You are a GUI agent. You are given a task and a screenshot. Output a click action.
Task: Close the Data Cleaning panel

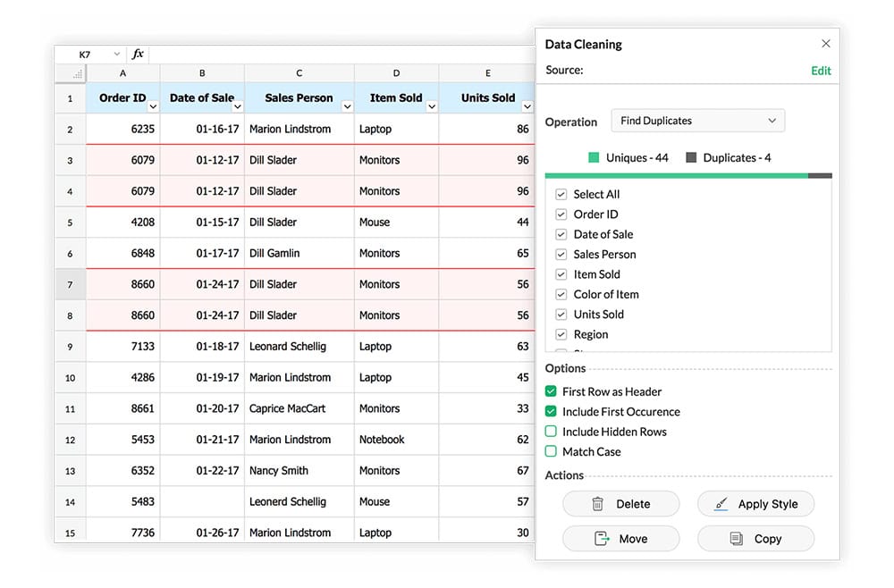click(x=825, y=44)
